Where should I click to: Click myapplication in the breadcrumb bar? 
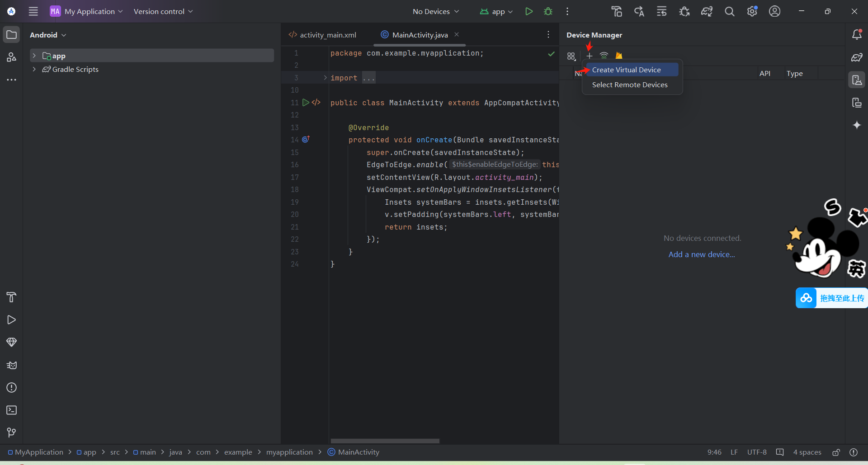(289, 452)
